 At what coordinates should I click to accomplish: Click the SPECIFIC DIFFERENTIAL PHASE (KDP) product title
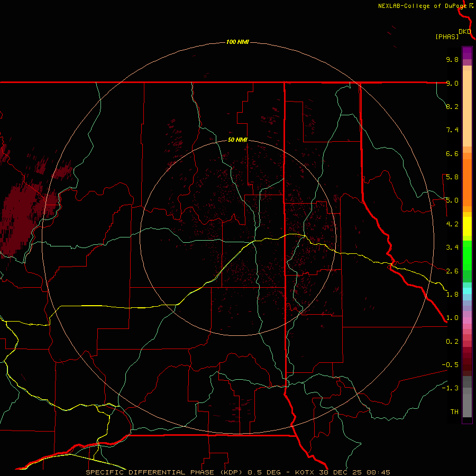click(165, 472)
